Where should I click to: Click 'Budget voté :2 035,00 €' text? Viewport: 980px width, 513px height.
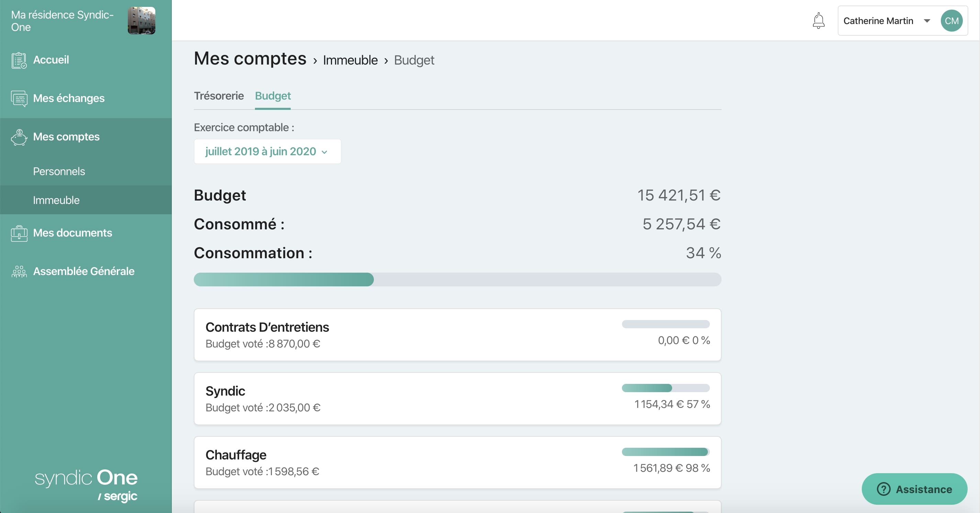(263, 408)
